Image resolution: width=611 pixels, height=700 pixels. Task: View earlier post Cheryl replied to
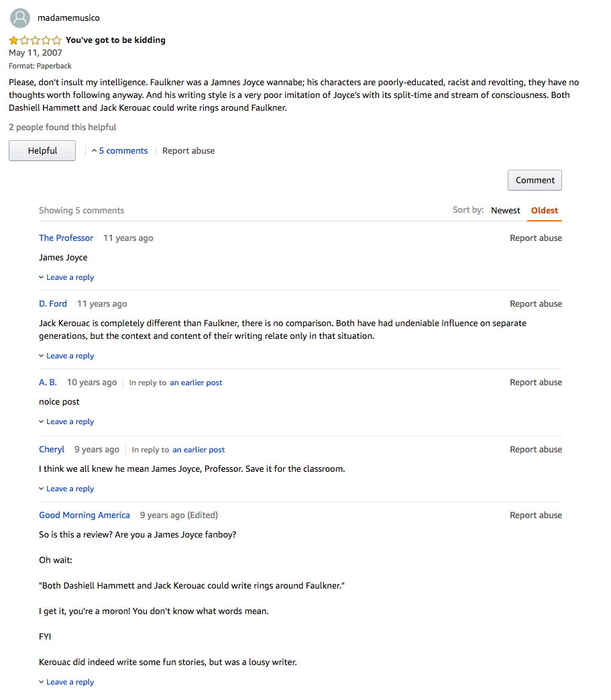[199, 450]
